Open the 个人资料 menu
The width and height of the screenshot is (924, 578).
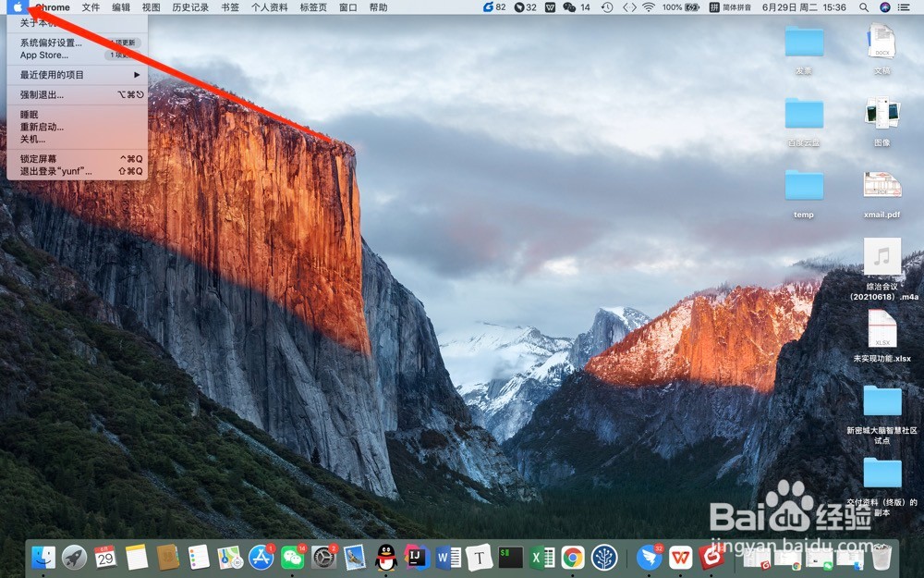coord(269,7)
